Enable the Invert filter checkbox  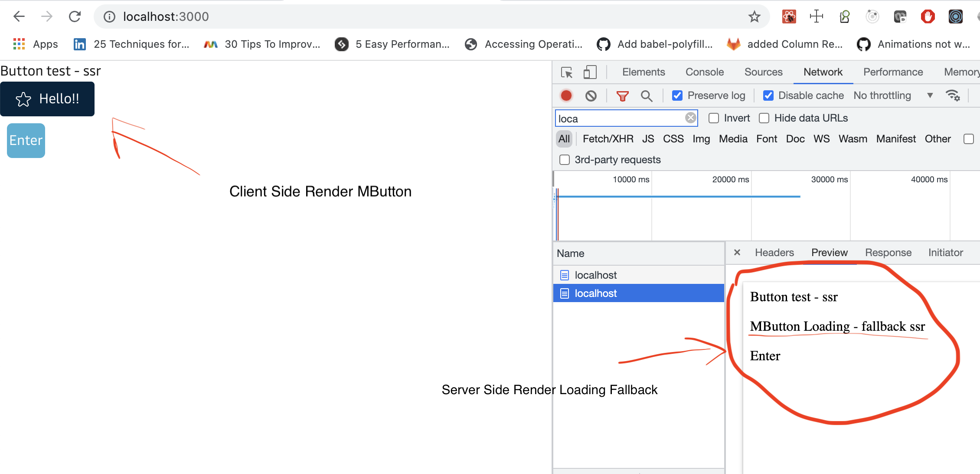[x=714, y=118]
